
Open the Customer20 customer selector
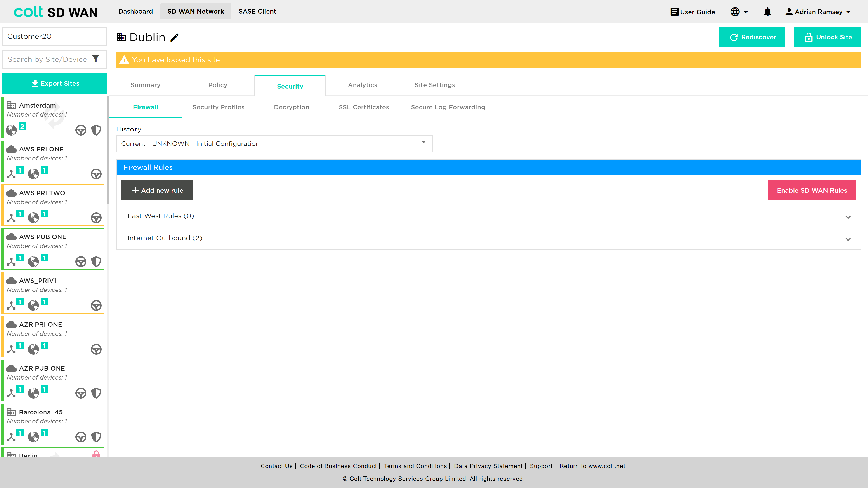pyautogui.click(x=54, y=36)
